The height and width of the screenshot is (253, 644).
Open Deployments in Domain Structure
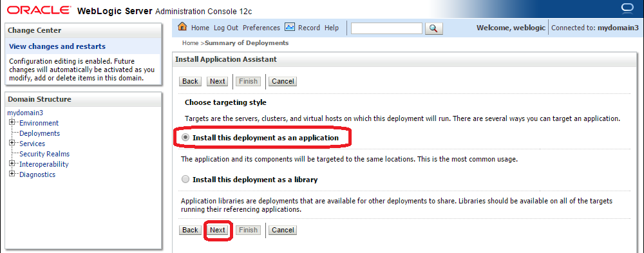click(x=39, y=133)
